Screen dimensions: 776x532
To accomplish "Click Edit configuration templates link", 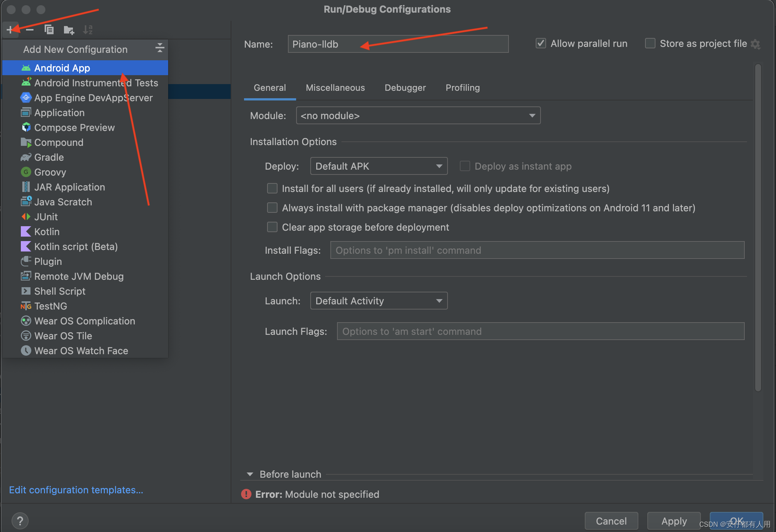I will pos(77,490).
